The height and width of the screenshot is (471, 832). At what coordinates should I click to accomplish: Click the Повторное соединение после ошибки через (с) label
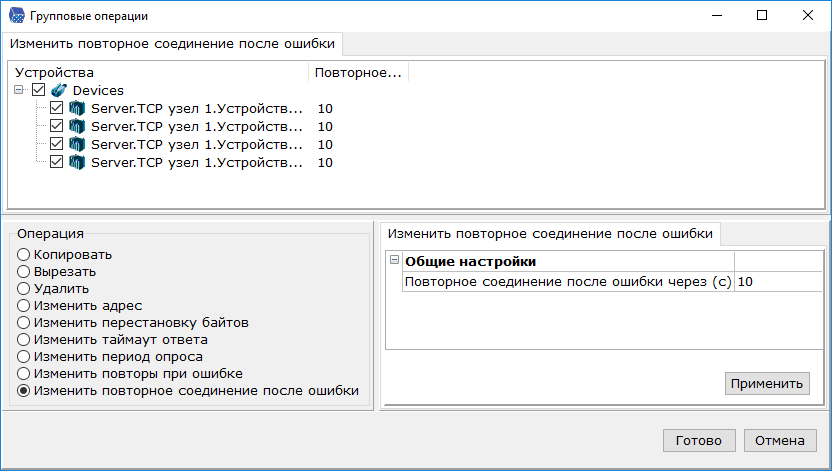pyautogui.click(x=568, y=282)
